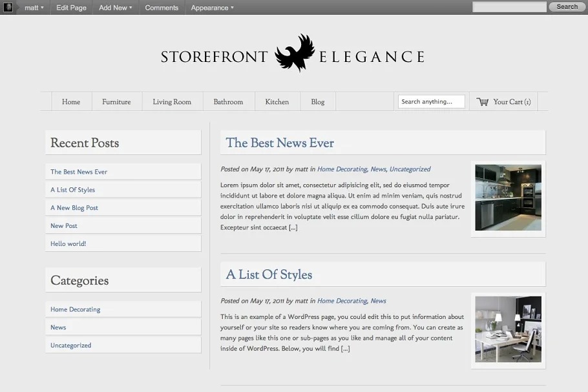Click the Storefront Elegance bird logo

tap(295, 53)
